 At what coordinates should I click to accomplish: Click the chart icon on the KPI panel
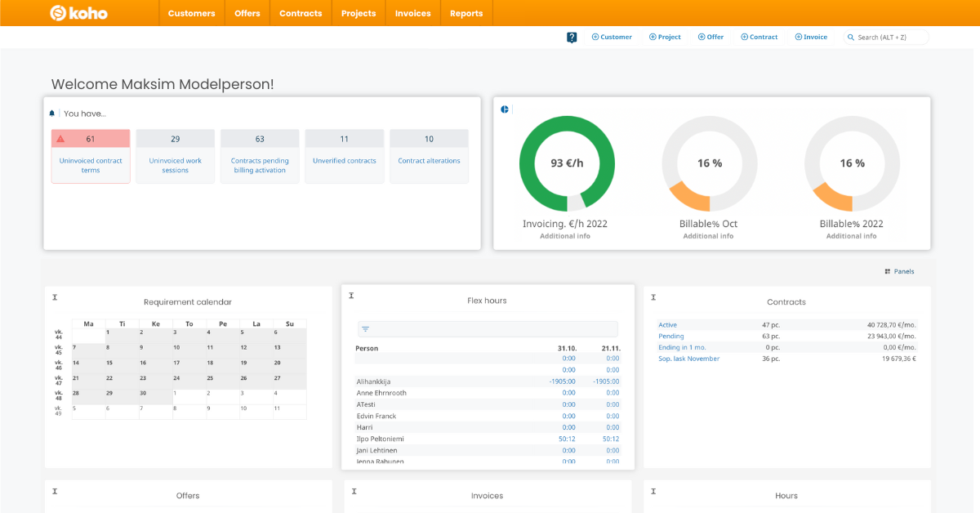[x=504, y=108]
